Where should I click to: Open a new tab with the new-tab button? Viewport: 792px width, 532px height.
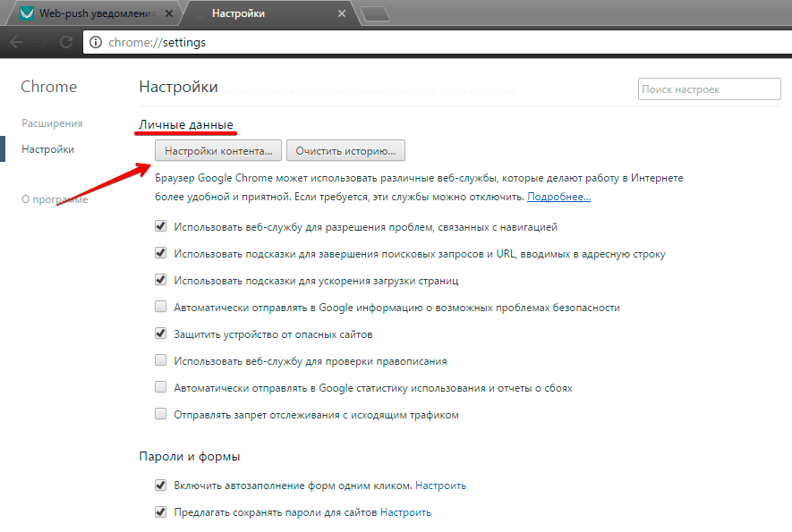click(x=375, y=14)
